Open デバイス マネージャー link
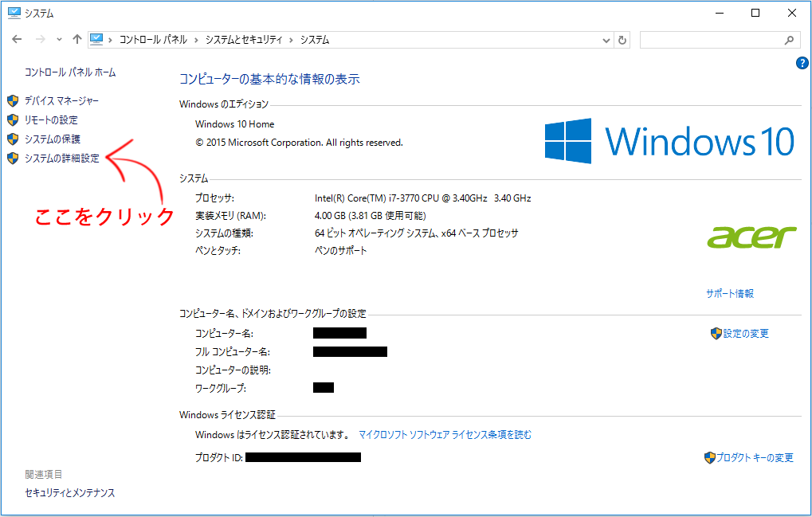This screenshot has width=812, height=517. (61, 101)
